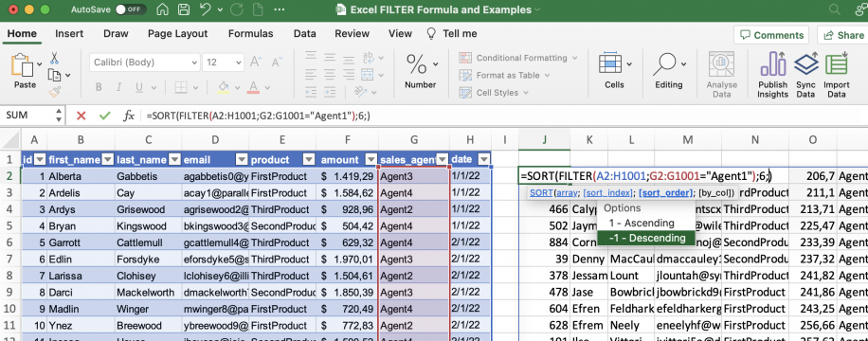Image resolution: width=868 pixels, height=341 pixels.
Task: Click the Merge cells icon
Action: click(367, 75)
